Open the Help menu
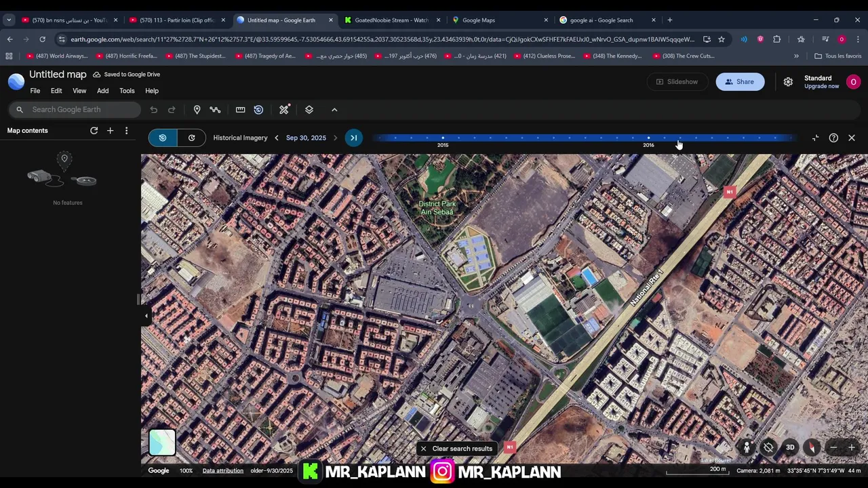 (152, 91)
